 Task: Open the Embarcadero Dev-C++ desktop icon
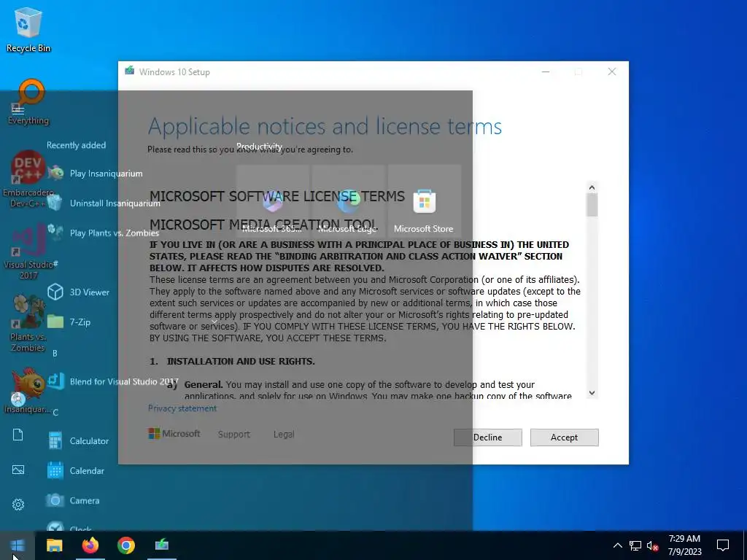pos(28,179)
